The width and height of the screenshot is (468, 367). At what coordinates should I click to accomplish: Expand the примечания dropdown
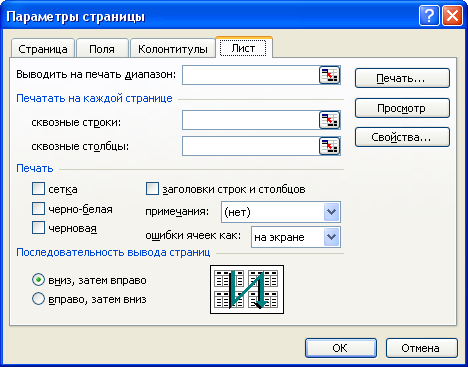[x=331, y=212]
